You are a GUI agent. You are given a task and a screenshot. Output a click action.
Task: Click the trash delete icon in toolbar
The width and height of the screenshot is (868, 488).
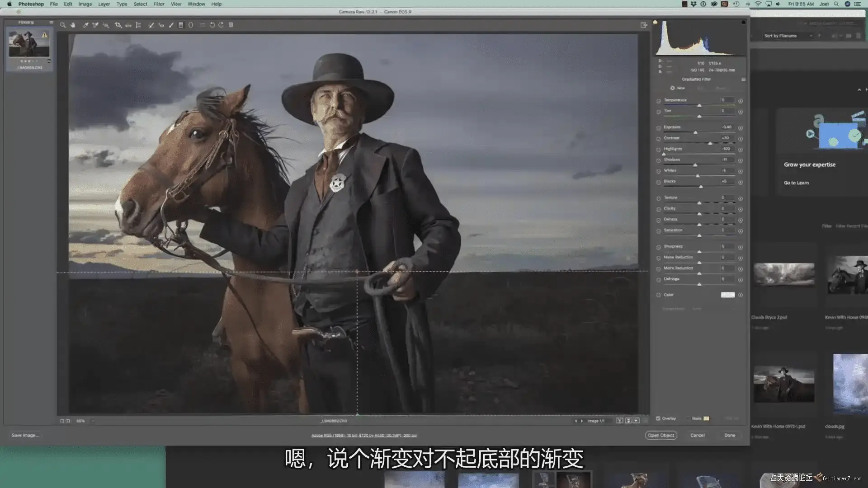231,25
